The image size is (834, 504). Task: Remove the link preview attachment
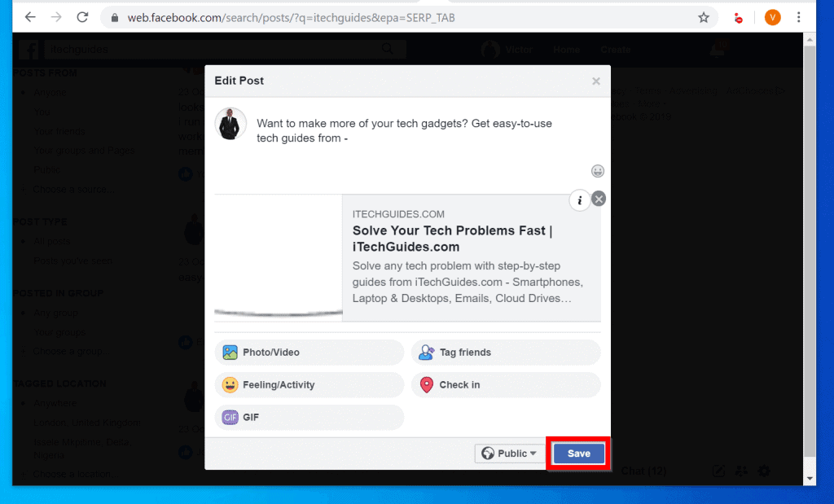[599, 199]
